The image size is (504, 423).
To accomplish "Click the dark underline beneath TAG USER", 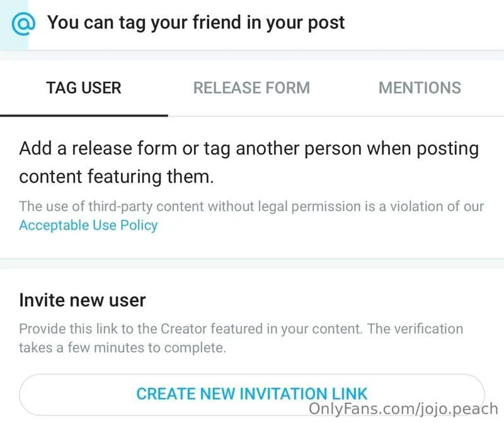I will 84,115.
